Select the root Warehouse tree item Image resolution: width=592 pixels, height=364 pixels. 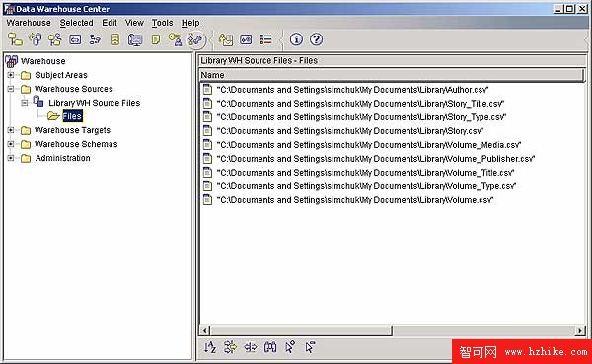click(x=43, y=61)
